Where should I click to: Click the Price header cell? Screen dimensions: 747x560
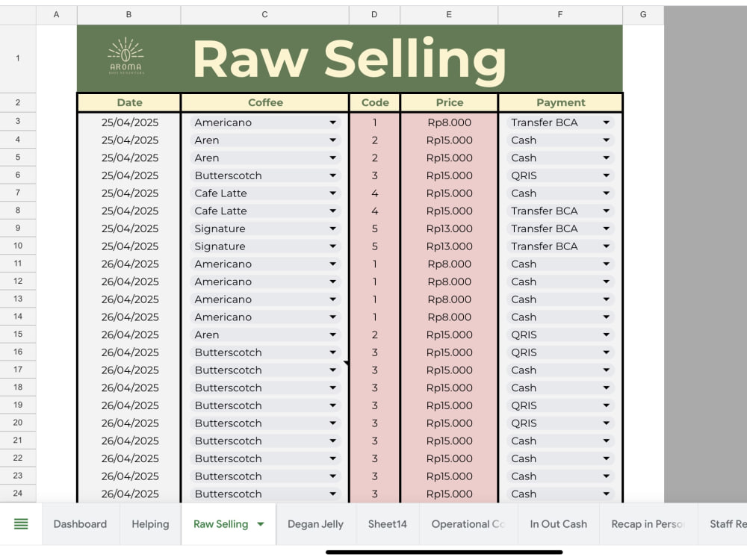[x=449, y=102]
